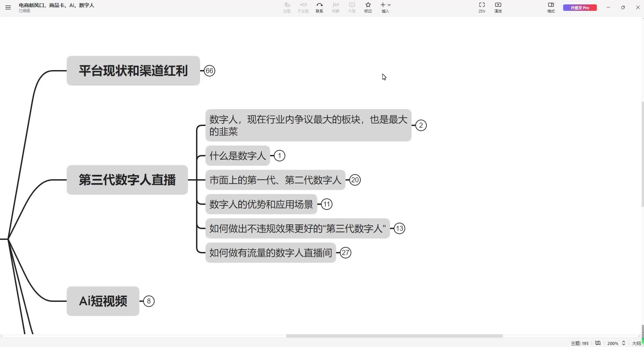Image resolution: width=644 pixels, height=347 pixels.
Task: Click the Relationship (联系) tool icon
Action: (x=319, y=7)
